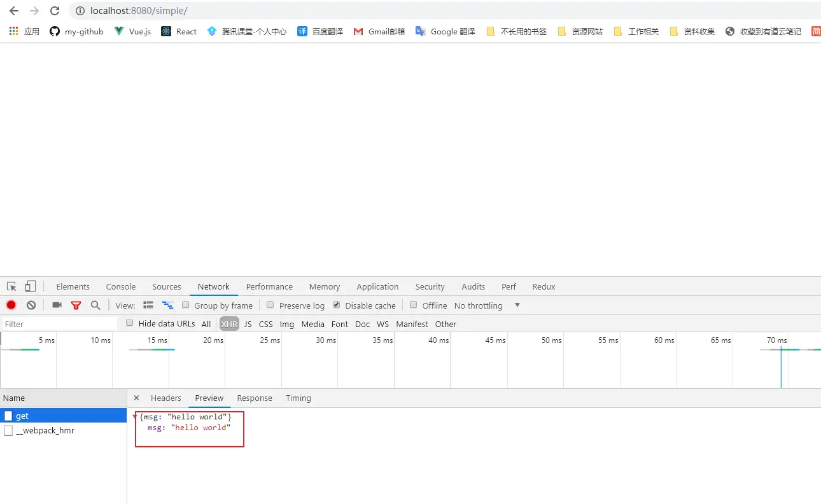Reload the page with the refresh icon
The height and width of the screenshot is (504, 821).
tap(55, 11)
